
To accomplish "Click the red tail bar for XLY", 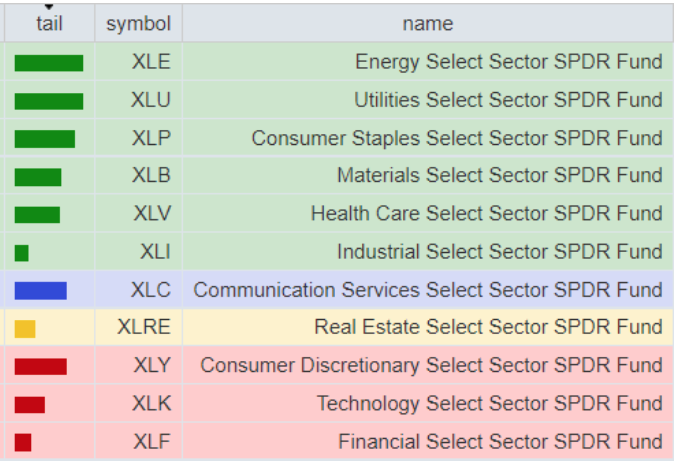I will tap(41, 366).
